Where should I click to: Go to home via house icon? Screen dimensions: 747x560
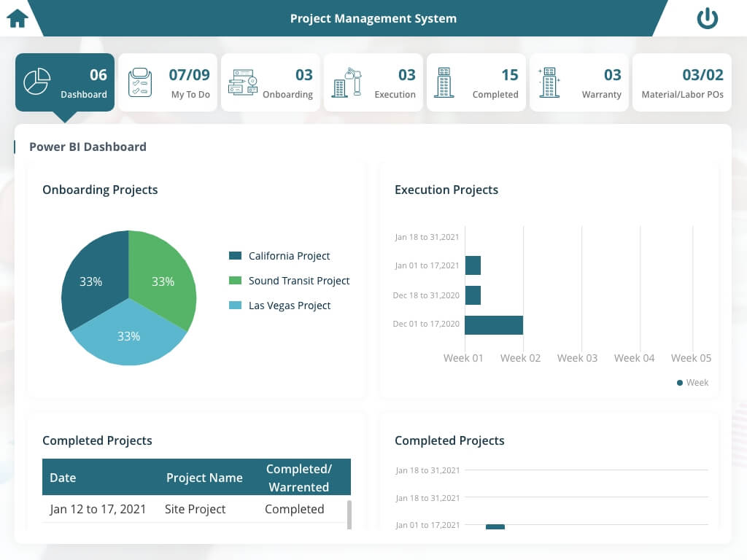(x=18, y=18)
